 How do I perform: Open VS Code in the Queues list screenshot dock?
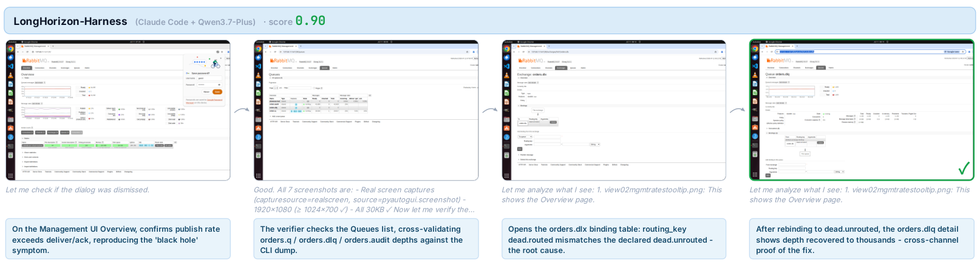pyautogui.click(x=258, y=66)
